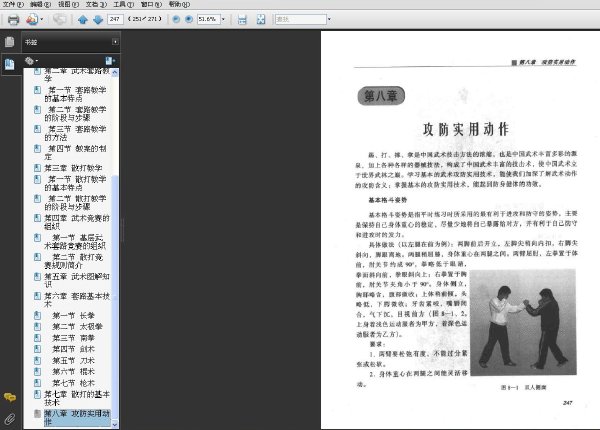
Task: Select bookmark 第三节 套路教学的方法
Action: [75, 133]
